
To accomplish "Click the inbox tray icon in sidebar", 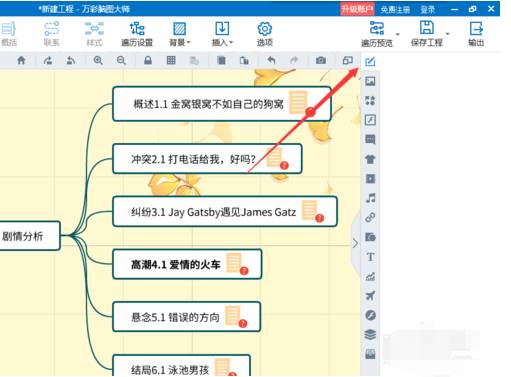I will [x=370, y=354].
